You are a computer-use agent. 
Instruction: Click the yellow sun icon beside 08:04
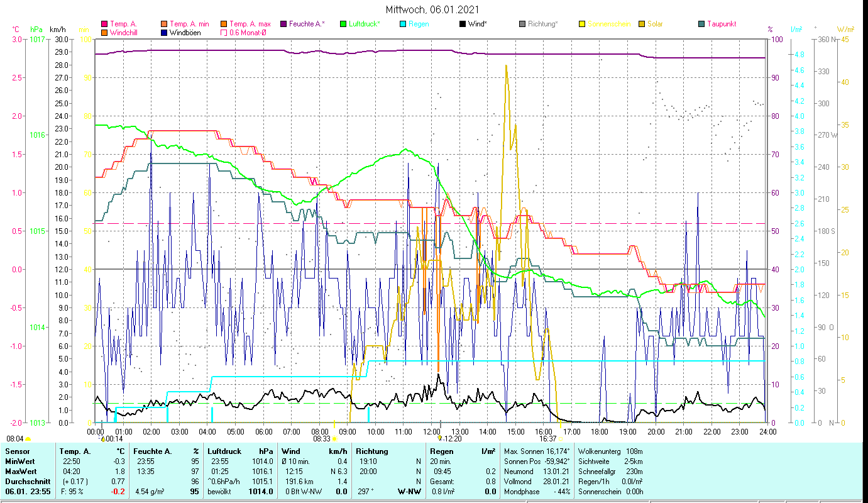tap(28, 439)
